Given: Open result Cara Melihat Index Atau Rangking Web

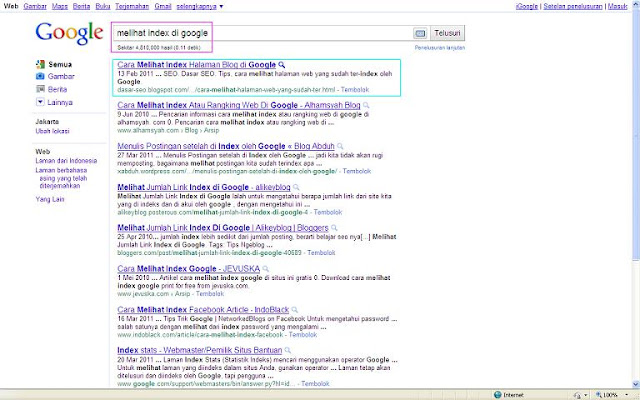Looking at the screenshot, I should click(239, 105).
